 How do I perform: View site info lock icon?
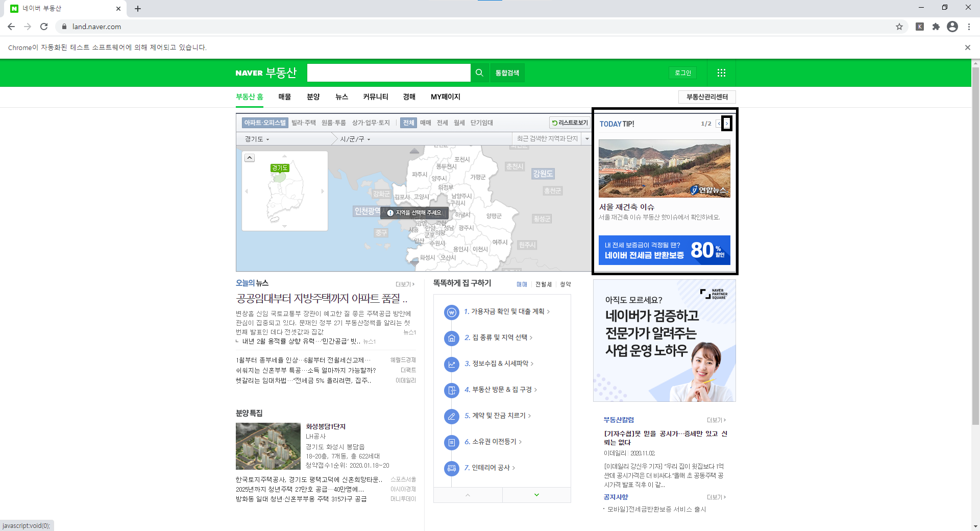(x=64, y=27)
